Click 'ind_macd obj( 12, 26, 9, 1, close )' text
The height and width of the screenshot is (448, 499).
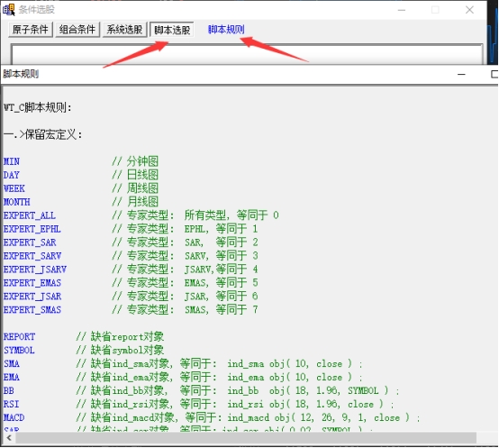point(318,417)
